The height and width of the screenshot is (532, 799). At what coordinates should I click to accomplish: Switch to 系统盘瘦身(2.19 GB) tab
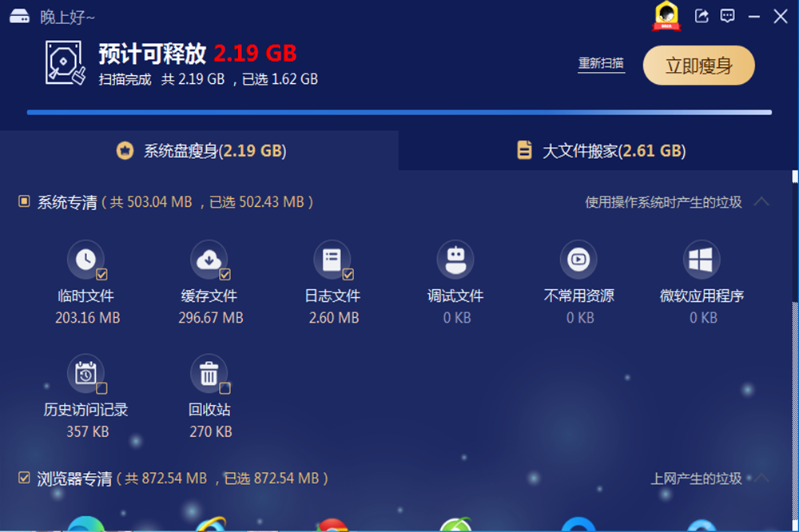199,150
